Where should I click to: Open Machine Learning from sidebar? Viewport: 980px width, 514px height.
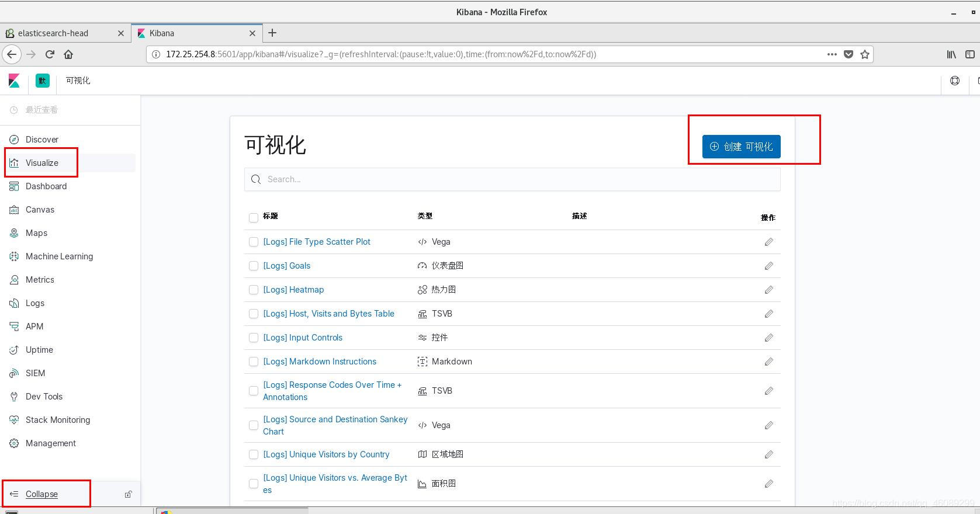click(59, 256)
